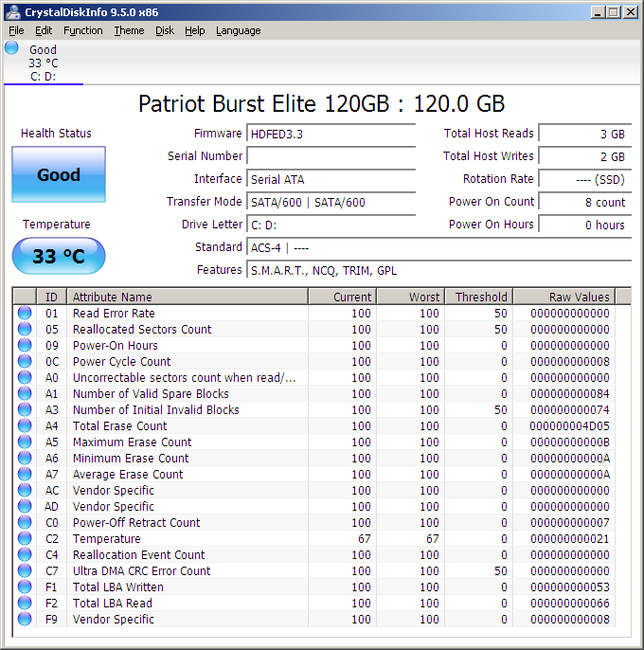Viewport: 644px width, 650px height.
Task: Select the Good status disk indicator icon
Action: (x=11, y=47)
